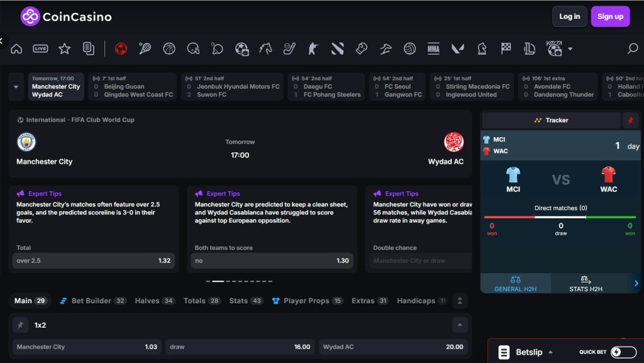Open the LIVE events icon
644x363 pixels.
point(40,49)
